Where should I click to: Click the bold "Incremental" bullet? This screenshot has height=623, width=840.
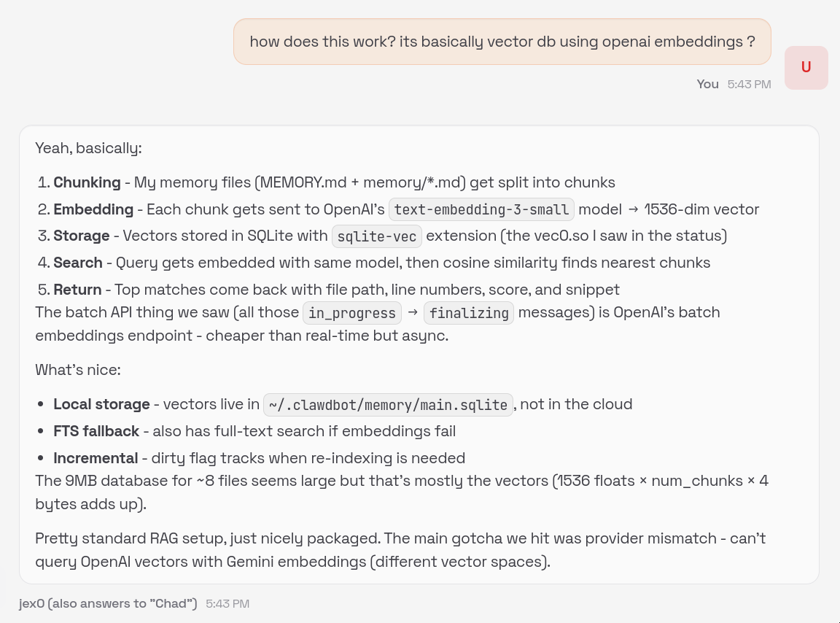96,458
